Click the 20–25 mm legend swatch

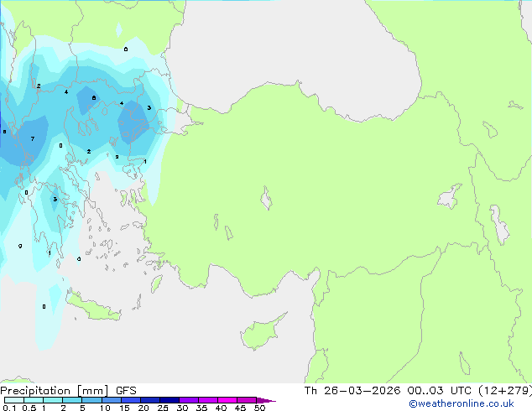tap(150, 400)
